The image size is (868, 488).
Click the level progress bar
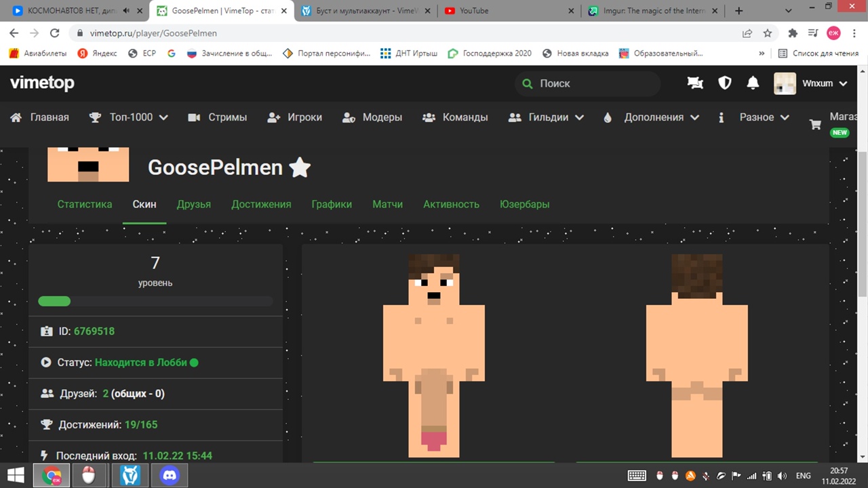point(155,302)
